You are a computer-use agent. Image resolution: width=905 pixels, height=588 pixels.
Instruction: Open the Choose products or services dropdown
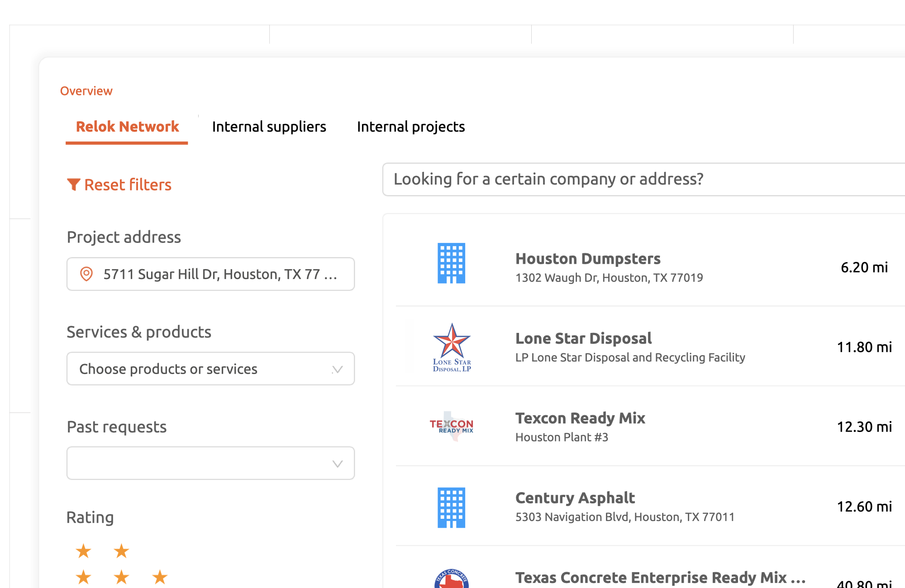tap(210, 369)
